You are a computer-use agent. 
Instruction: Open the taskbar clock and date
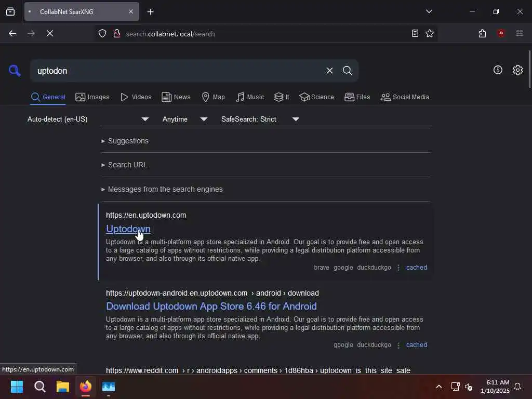[495, 387]
